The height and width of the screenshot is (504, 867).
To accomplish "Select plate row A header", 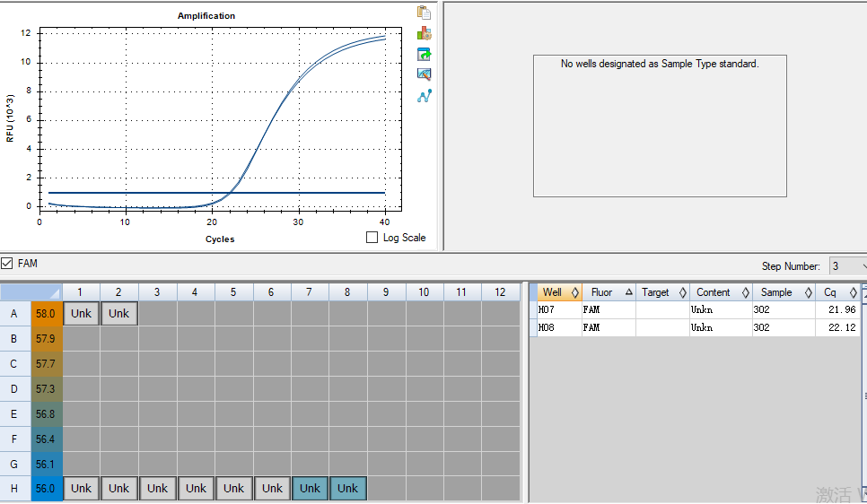I will coord(15,313).
